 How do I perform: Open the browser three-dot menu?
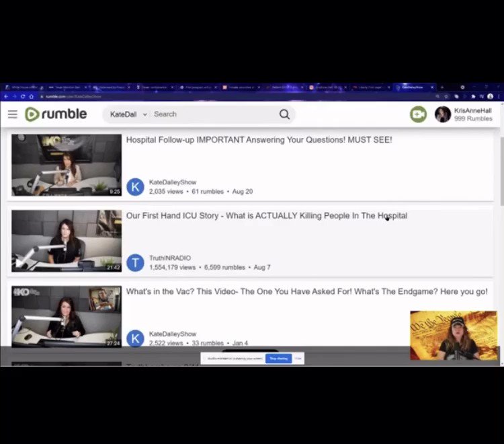coord(499,96)
